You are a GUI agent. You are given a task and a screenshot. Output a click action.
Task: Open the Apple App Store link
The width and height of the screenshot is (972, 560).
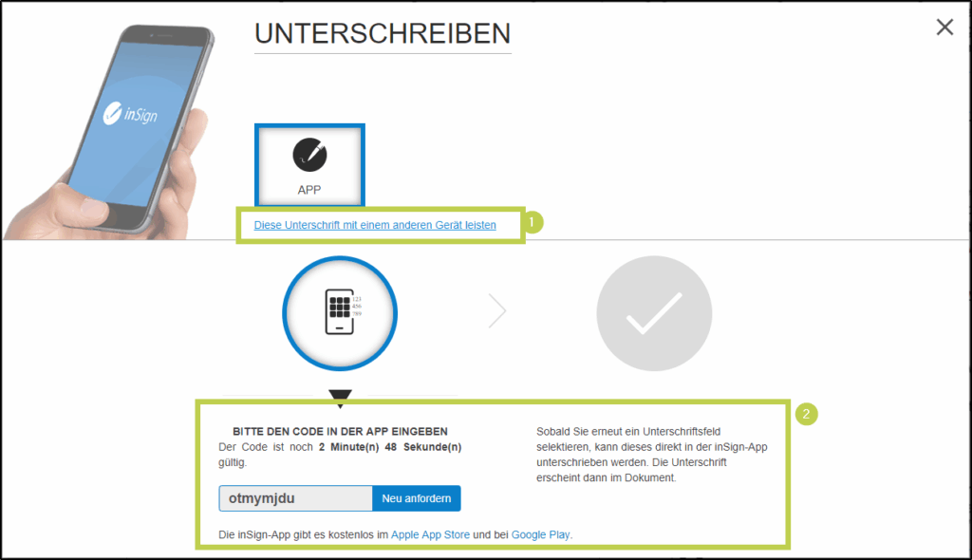click(x=430, y=534)
